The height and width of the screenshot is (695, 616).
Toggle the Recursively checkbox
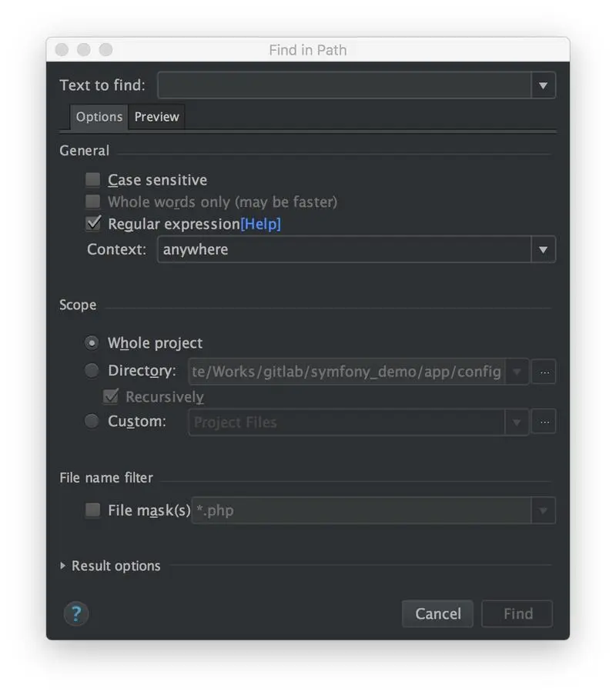click(112, 397)
